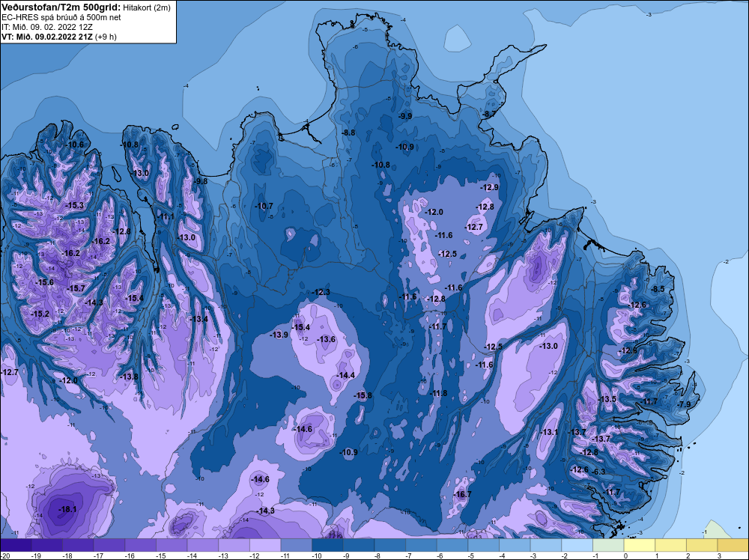This screenshot has width=749, height=560.
Task: Click the -7 label on legend scale
Action: (x=409, y=556)
